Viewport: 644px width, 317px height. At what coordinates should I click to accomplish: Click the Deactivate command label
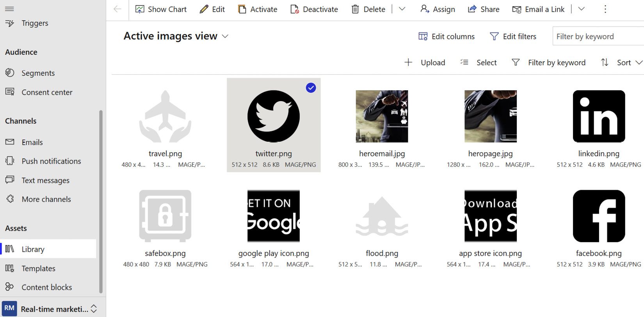tap(320, 9)
